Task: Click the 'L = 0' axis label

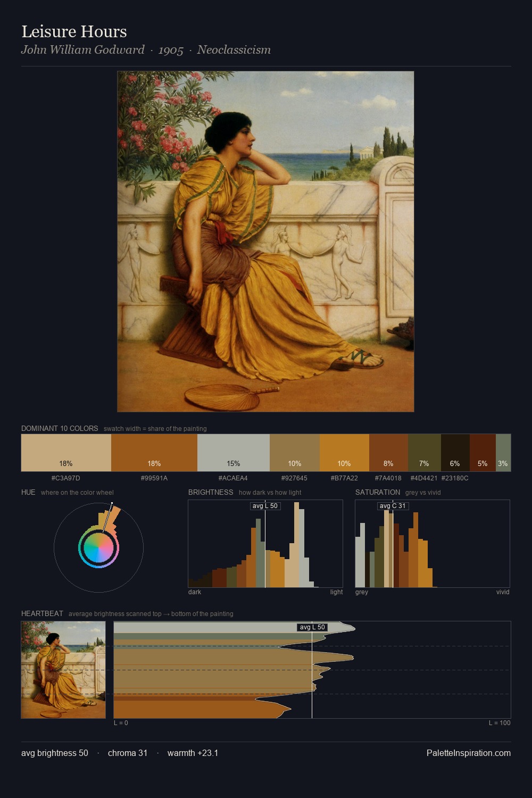Action: (x=121, y=723)
